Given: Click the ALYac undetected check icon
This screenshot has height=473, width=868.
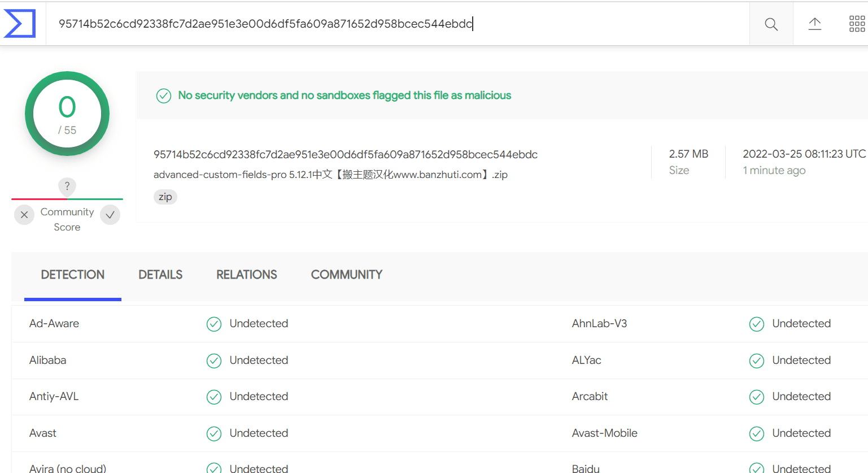Looking at the screenshot, I should tap(757, 361).
